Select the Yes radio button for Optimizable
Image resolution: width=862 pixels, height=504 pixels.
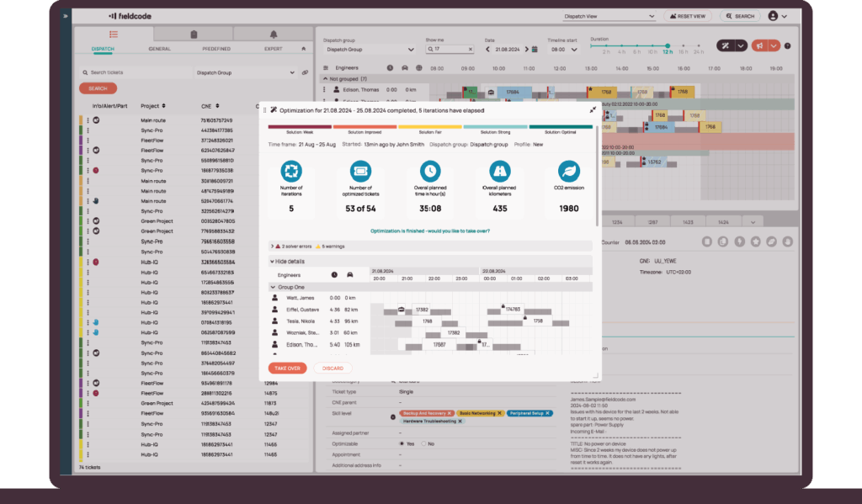[401, 443]
